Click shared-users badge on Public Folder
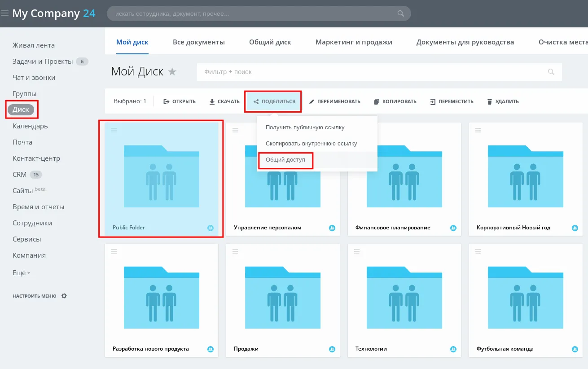The height and width of the screenshot is (369, 588). click(211, 228)
